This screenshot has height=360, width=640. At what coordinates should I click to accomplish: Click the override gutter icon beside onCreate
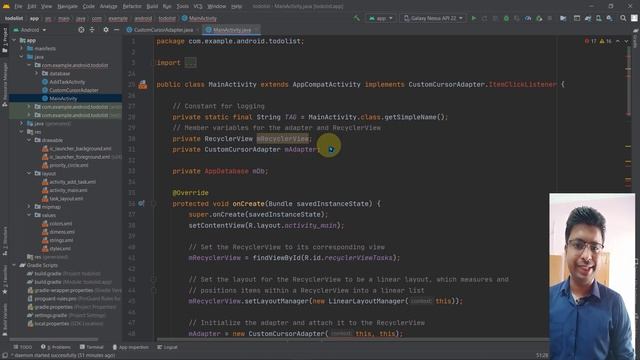(141, 203)
